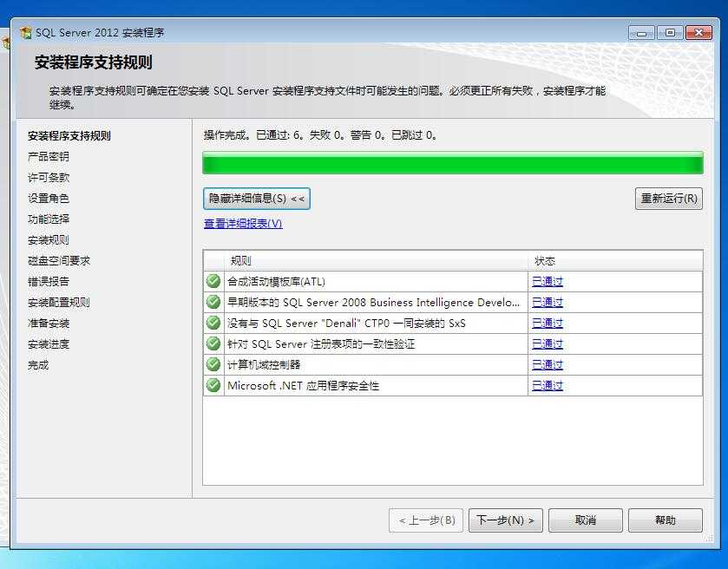
Task: Close the SQL Server 2012 setup window
Action: [698, 33]
